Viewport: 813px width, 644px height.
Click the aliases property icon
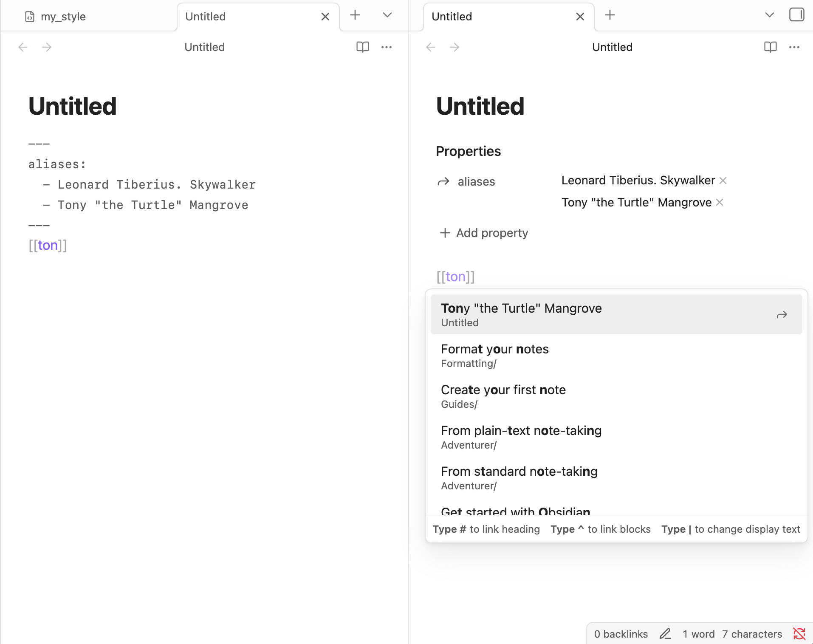[443, 182]
